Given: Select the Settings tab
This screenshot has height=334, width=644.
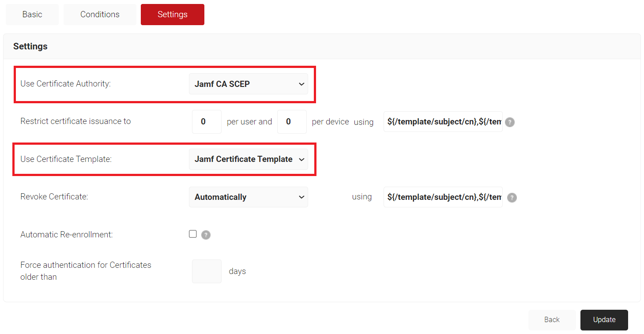Looking at the screenshot, I should point(173,15).
